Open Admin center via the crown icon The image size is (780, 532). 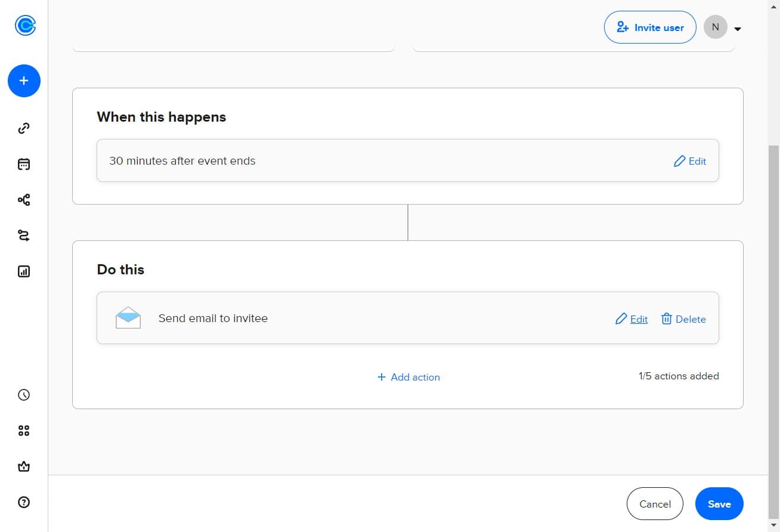coord(24,466)
